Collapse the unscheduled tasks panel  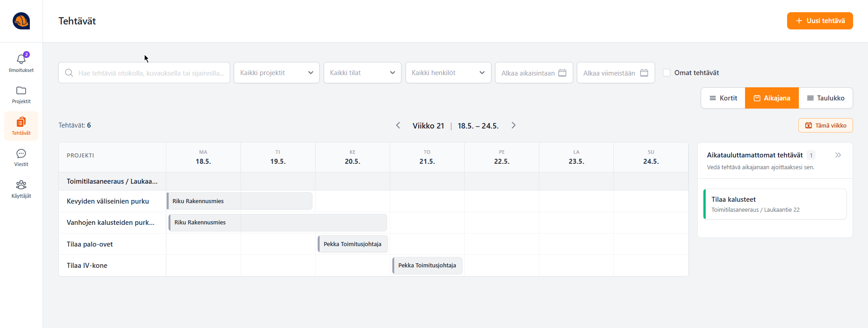pos(838,155)
